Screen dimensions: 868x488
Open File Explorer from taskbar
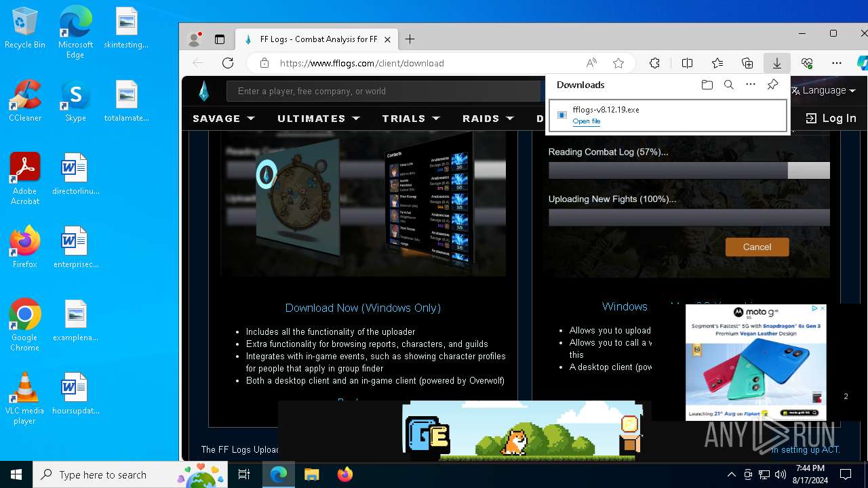click(x=311, y=474)
